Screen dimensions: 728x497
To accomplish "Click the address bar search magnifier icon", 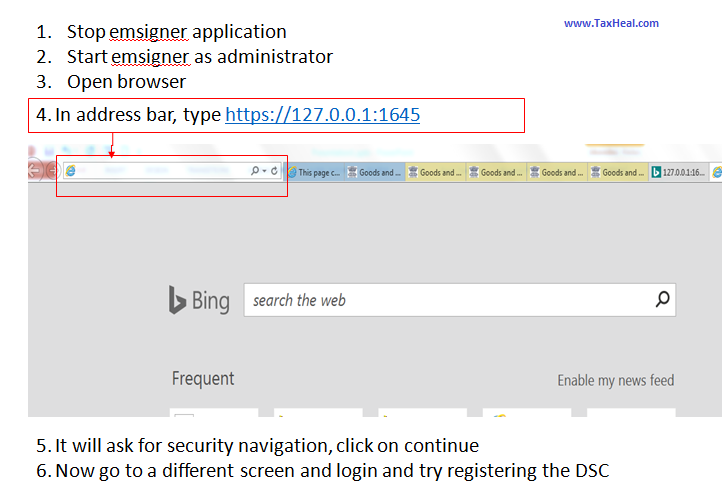I will pos(256,172).
